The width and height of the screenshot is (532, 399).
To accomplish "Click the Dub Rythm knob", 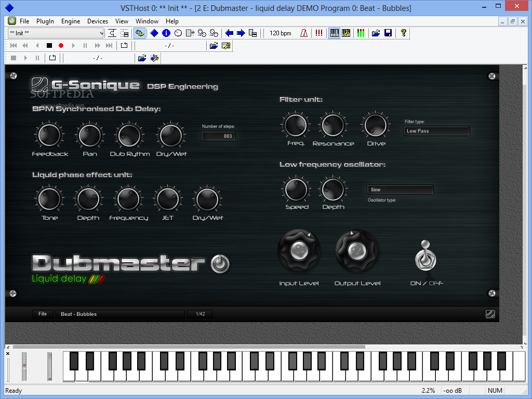I will tap(129, 135).
